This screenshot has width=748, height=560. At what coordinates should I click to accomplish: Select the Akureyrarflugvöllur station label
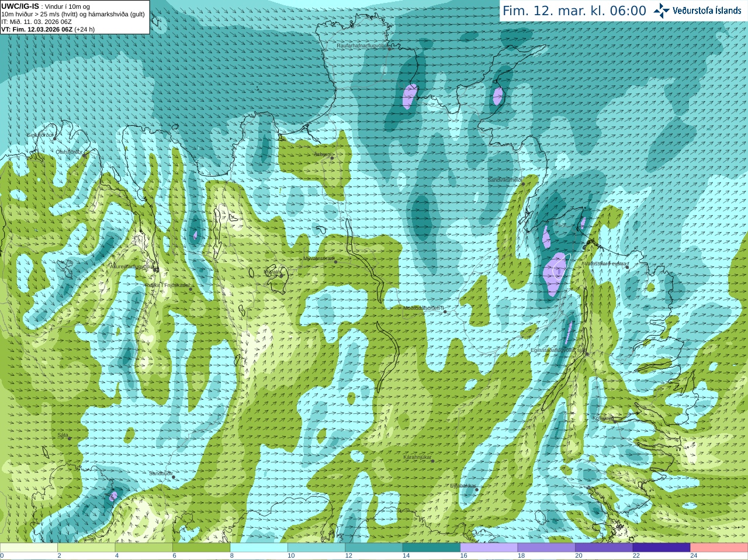(x=131, y=267)
